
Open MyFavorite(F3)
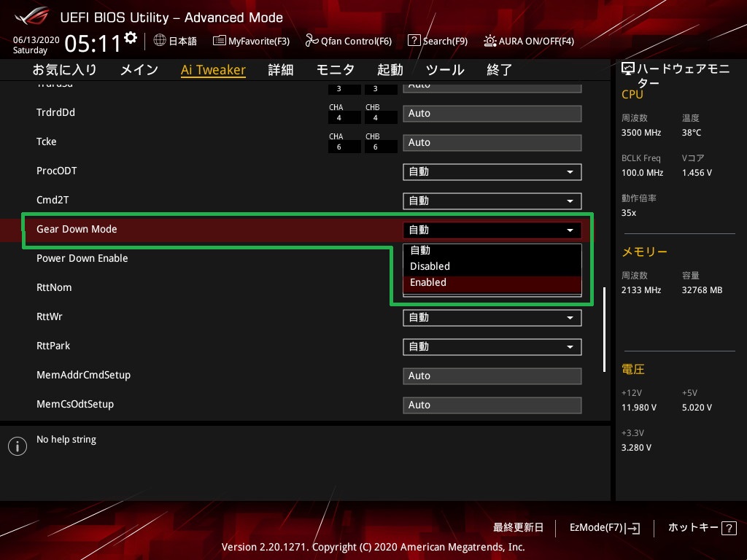pyautogui.click(x=252, y=41)
